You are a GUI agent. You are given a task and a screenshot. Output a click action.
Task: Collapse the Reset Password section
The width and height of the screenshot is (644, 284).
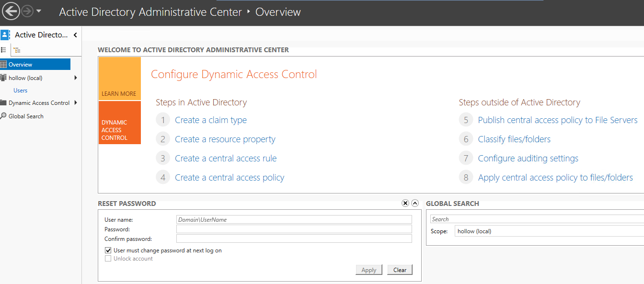(x=415, y=203)
